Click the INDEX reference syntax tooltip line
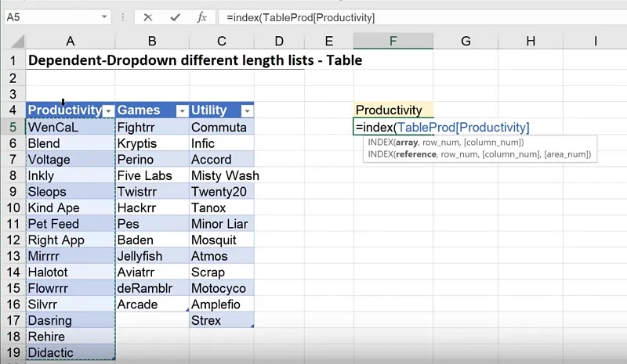Viewport: 627px width, 364px height. tap(477, 155)
